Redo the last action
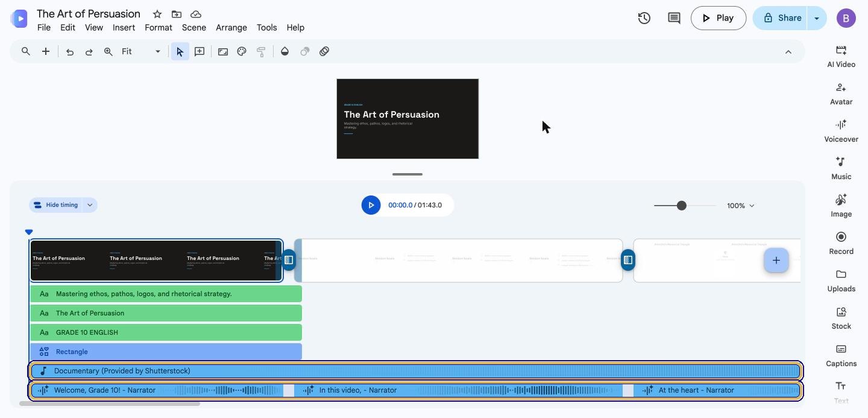Screen dimensions: 868x418 coord(89,52)
